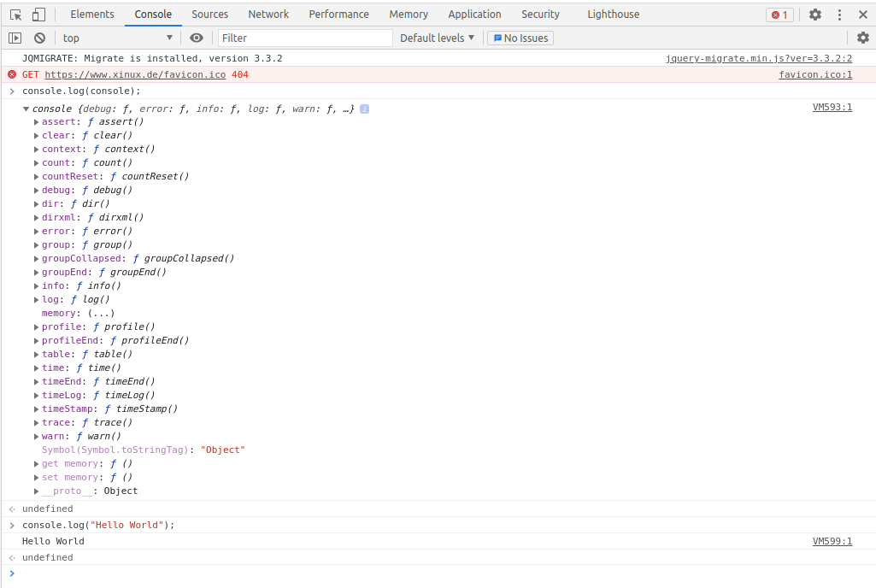This screenshot has width=876, height=588.
Task: Expand the groupCollapsed function entry
Action: pos(37,259)
